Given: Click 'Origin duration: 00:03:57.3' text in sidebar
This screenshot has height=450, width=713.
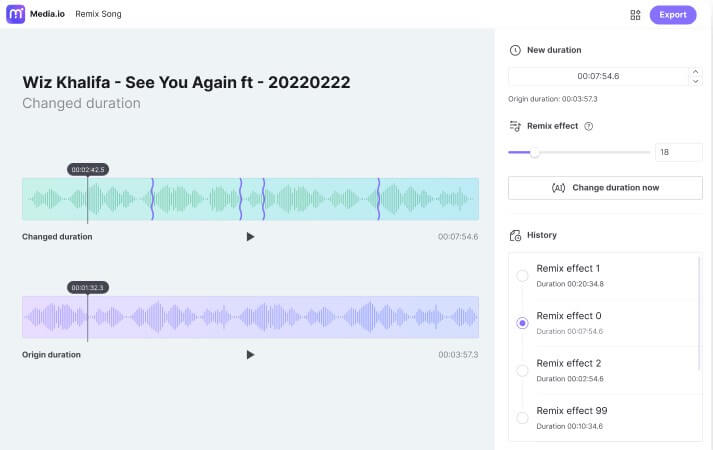Looking at the screenshot, I should (x=553, y=99).
